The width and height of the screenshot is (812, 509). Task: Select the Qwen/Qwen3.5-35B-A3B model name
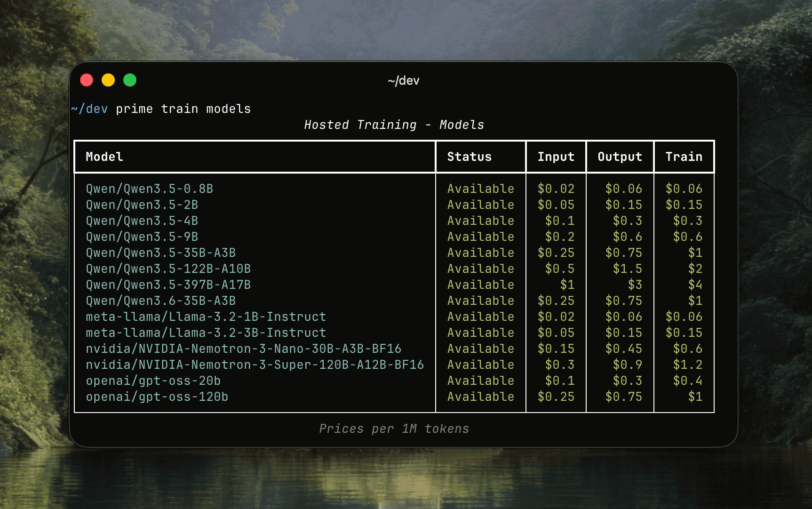point(161,253)
